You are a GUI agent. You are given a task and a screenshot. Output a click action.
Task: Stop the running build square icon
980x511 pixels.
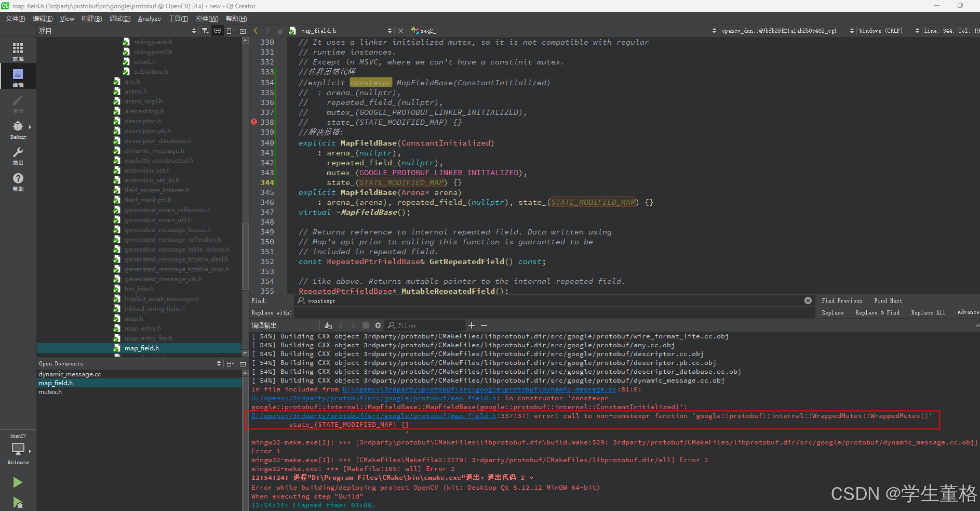pos(366,325)
